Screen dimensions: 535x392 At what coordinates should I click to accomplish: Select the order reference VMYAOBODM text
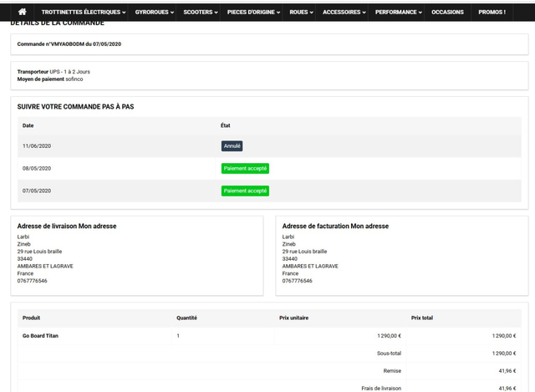[x=67, y=44]
